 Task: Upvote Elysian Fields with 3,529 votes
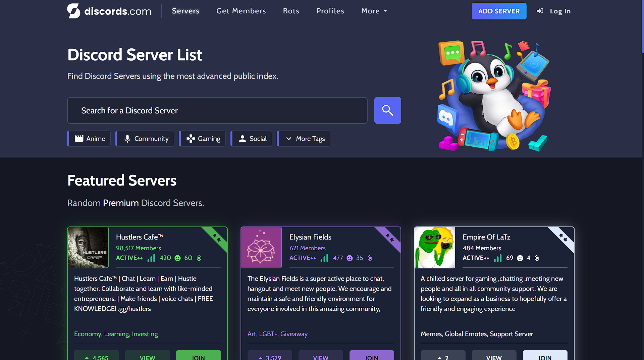270,356
